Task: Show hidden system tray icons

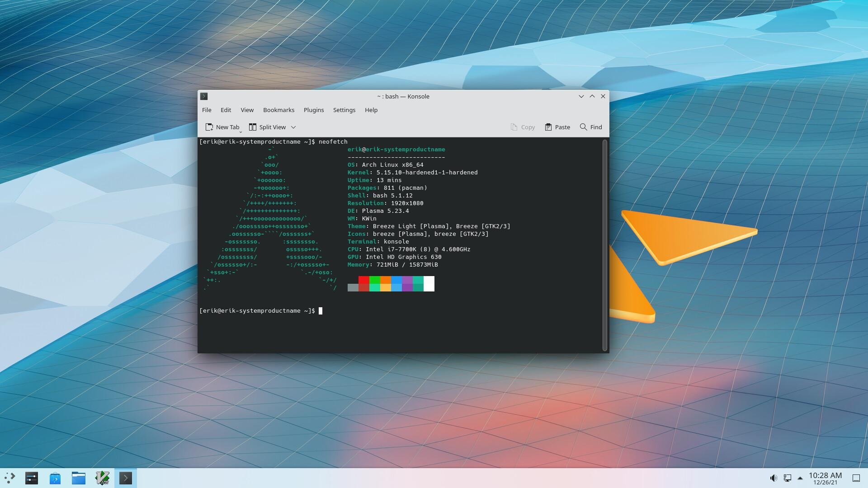Action: [x=800, y=478]
